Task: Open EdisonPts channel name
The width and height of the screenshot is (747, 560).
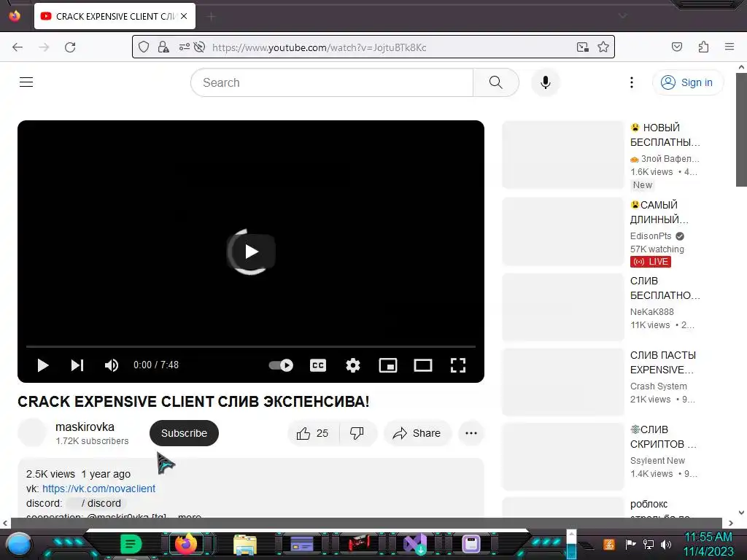Action: tap(651, 236)
